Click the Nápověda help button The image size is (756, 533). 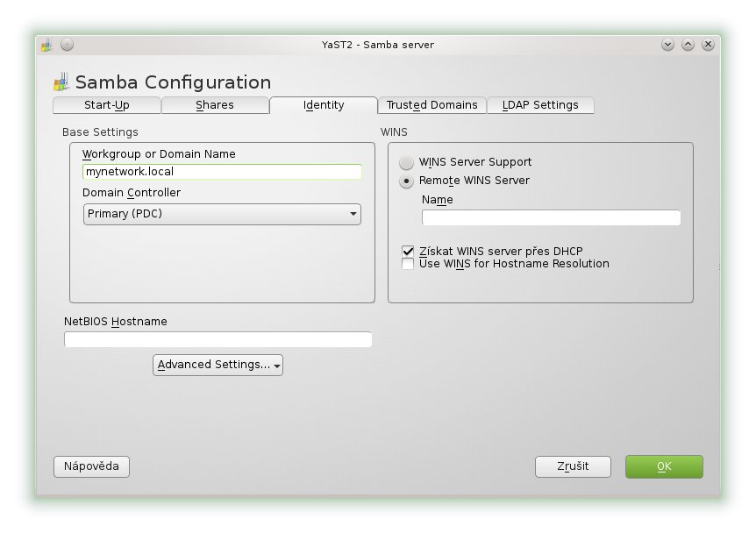pos(91,466)
